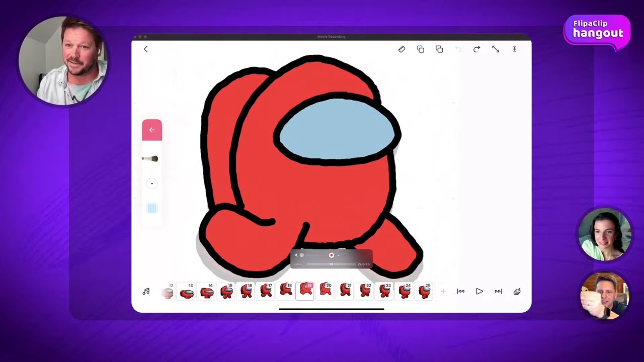The image size is (644, 362).
Task: Click the redo arrow
Action: pos(476,49)
